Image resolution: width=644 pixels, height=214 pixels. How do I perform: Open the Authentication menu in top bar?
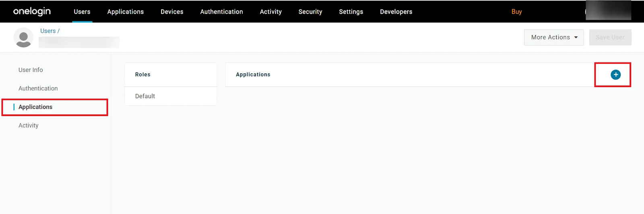[x=221, y=12]
